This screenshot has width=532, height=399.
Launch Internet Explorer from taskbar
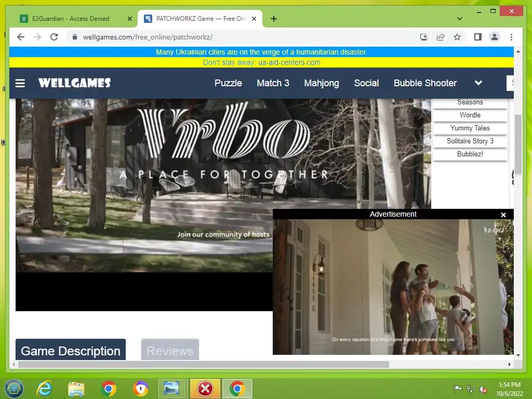click(x=45, y=389)
